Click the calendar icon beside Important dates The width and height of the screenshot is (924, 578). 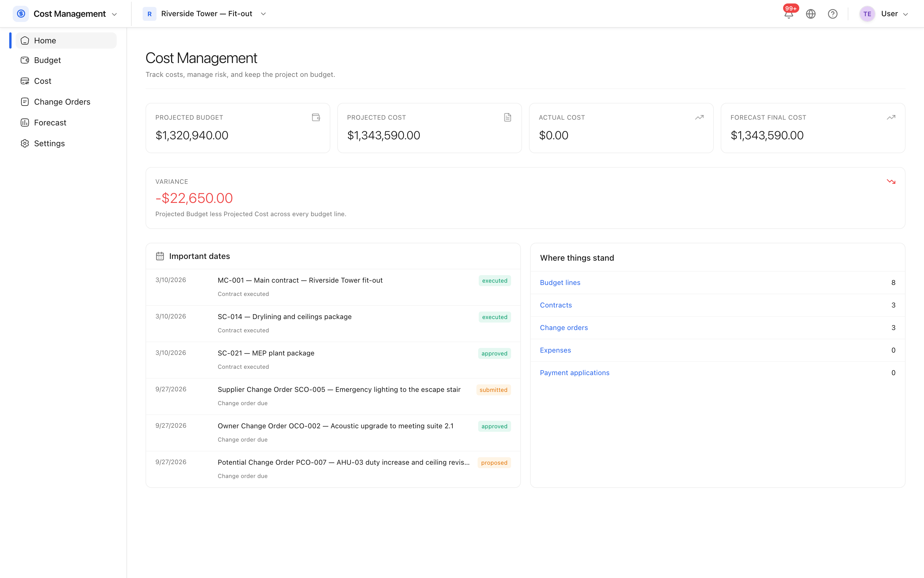pyautogui.click(x=160, y=256)
